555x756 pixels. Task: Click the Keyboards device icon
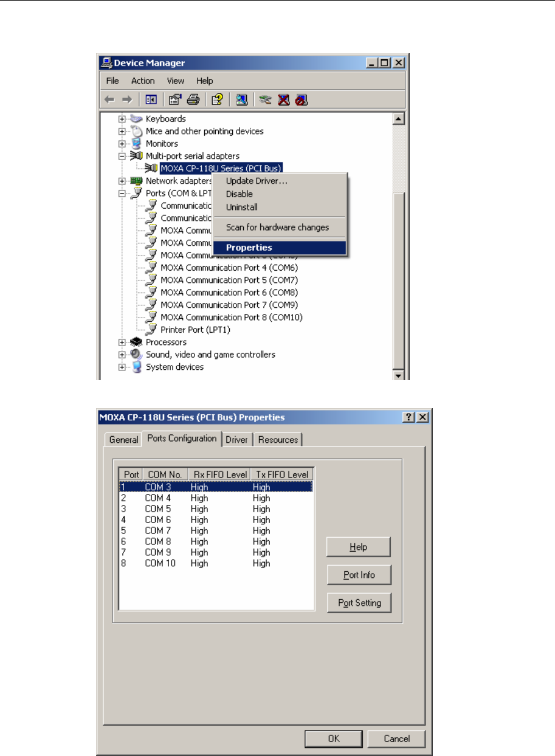pyautogui.click(x=136, y=119)
